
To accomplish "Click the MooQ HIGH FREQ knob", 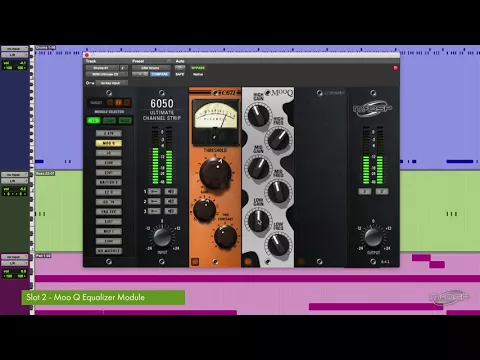I will point(278,139).
